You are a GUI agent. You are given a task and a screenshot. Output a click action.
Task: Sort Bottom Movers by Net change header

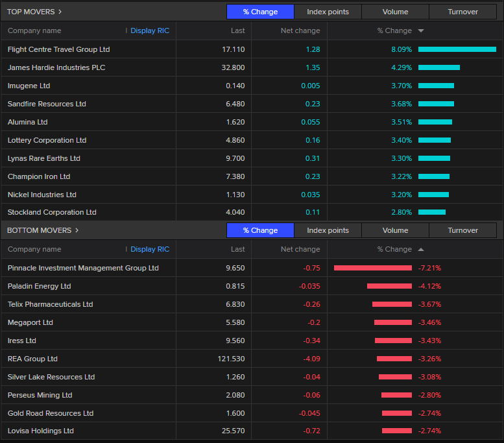300,249
